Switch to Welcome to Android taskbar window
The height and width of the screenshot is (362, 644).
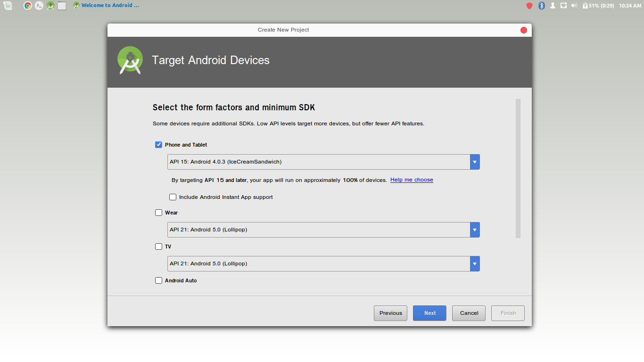106,6
